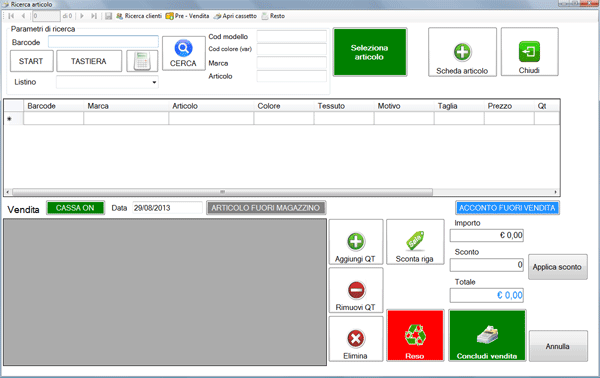Click the Chiudi exit button

(x=530, y=52)
